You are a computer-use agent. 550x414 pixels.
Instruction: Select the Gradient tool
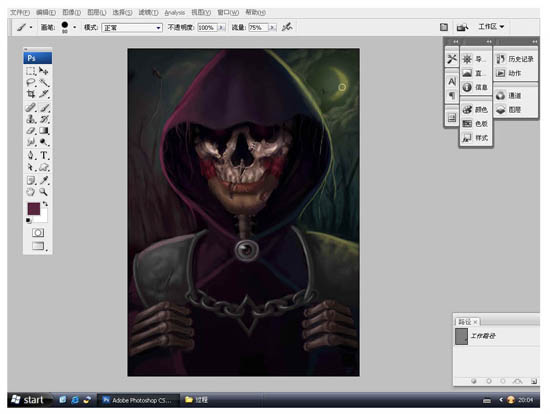44,131
